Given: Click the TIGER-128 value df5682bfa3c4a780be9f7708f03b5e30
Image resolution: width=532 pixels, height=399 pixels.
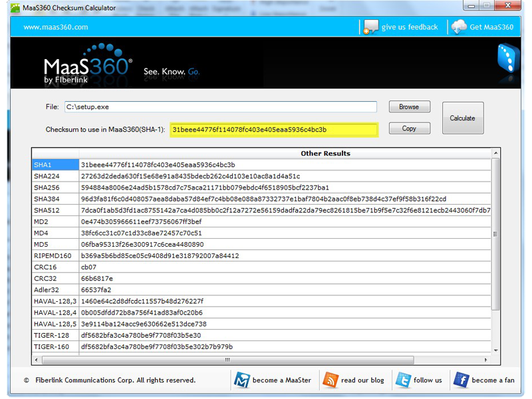Looking at the screenshot, I should (141, 336).
